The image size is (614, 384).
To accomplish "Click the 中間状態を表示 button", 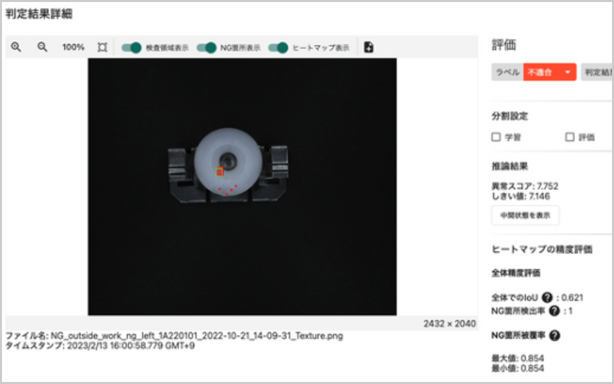I will 525,215.
